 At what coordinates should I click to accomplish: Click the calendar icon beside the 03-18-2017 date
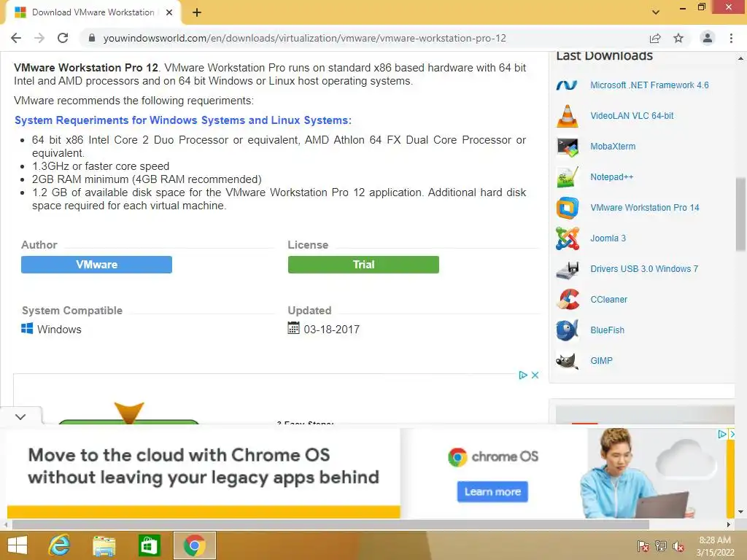(x=293, y=328)
